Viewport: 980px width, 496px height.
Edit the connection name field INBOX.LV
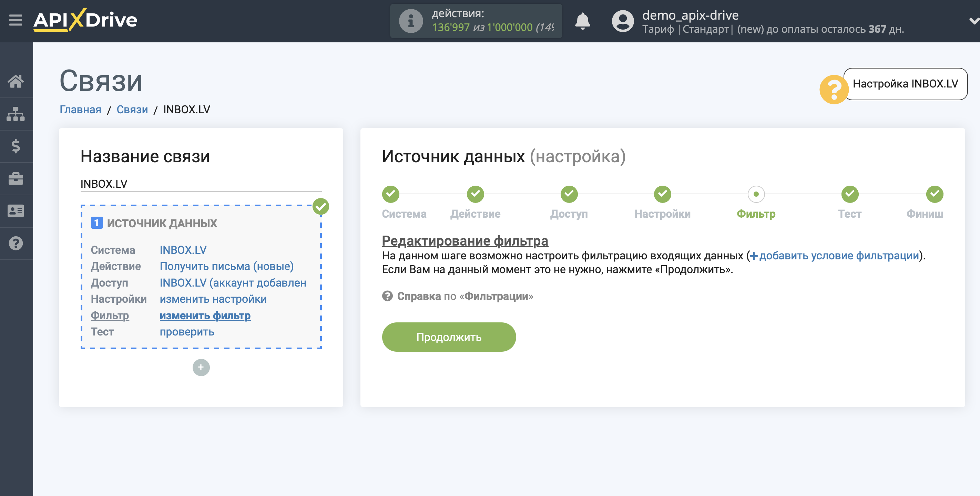tap(201, 184)
